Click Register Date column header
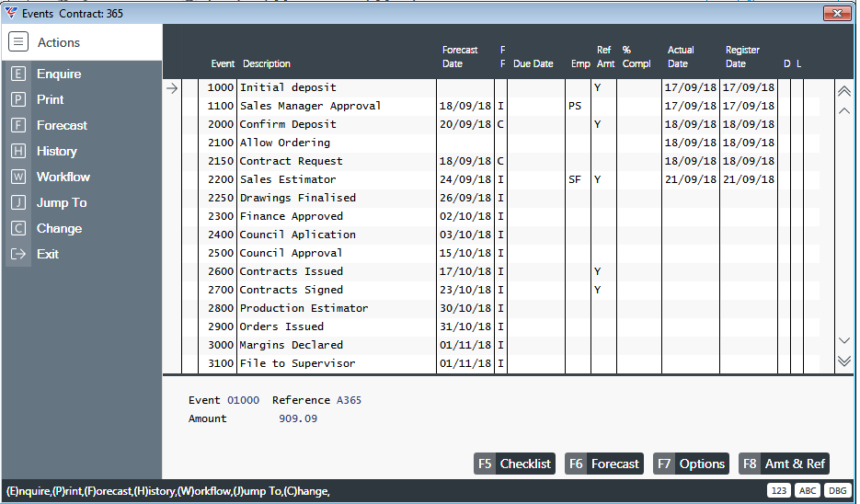Image resolution: width=860 pixels, height=504 pixels. [x=742, y=56]
